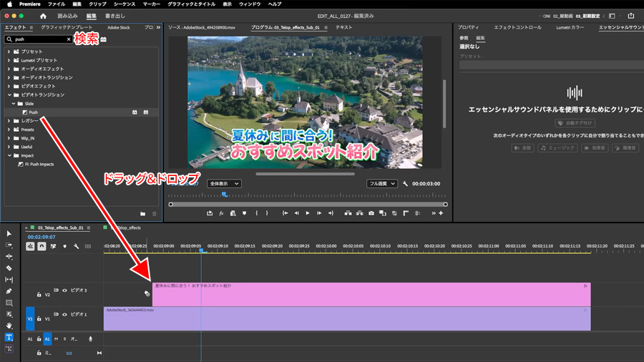Select the Rectangle shape tool
The width and height of the screenshot is (644, 362).
(9, 303)
